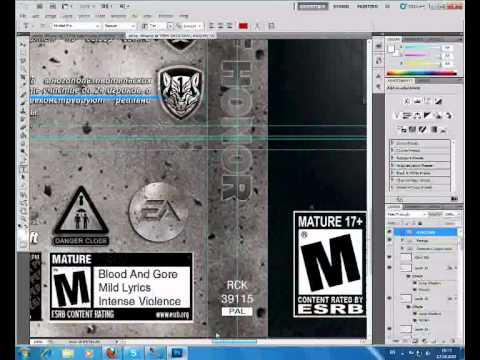480x360 pixels.
Task: Switch to the Essentials workspace
Action: 313,6
